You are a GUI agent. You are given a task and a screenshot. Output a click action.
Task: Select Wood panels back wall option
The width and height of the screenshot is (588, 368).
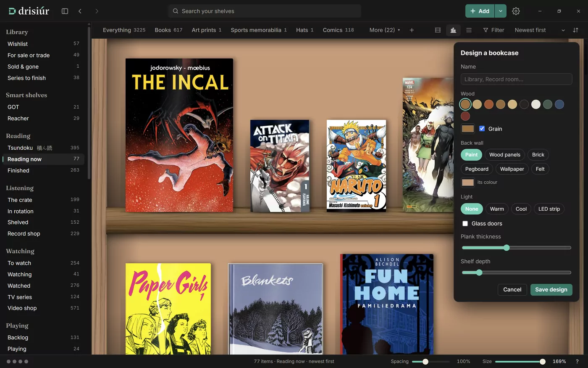[504, 155]
